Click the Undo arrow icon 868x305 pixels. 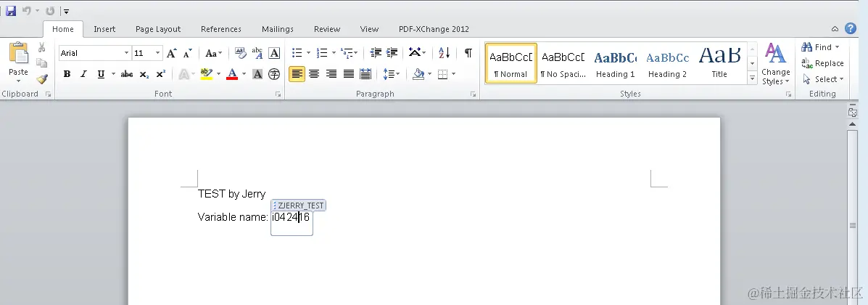27,11
